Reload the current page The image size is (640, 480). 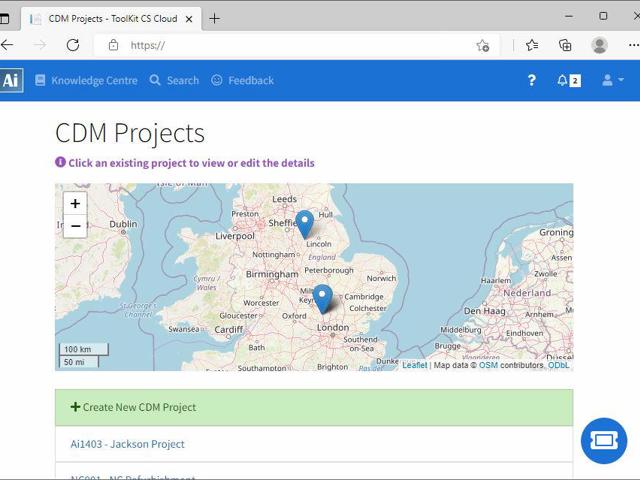(73, 45)
